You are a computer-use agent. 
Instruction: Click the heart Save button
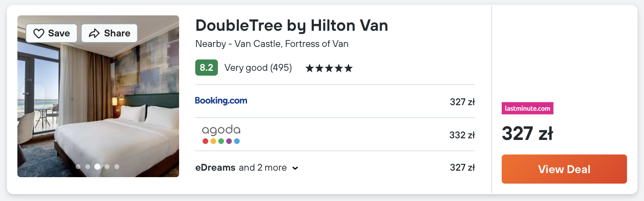click(x=51, y=33)
